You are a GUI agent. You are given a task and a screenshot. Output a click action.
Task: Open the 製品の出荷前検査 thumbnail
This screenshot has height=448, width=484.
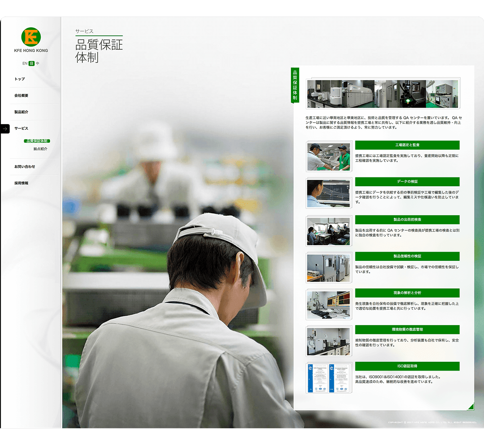(x=329, y=231)
